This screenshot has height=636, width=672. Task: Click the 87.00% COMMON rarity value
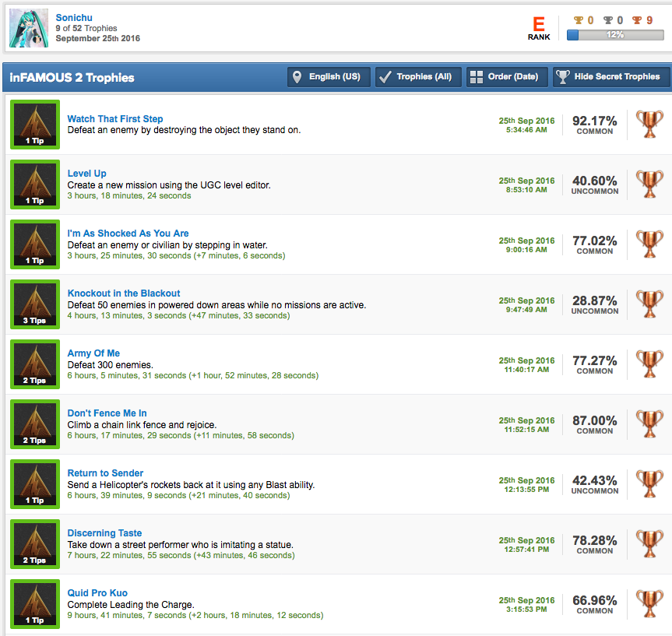click(x=594, y=425)
